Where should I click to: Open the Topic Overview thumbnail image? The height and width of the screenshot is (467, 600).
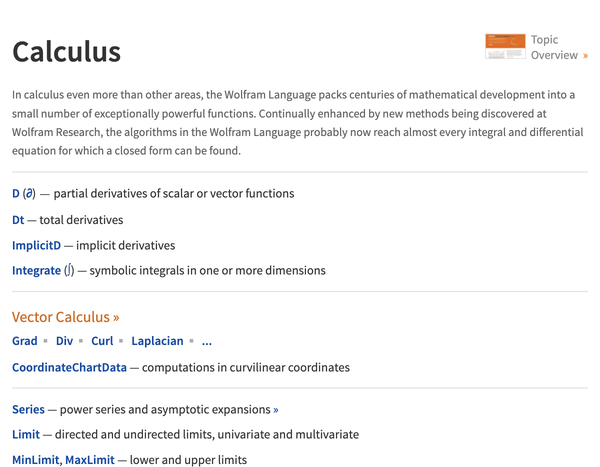pyautogui.click(x=505, y=46)
